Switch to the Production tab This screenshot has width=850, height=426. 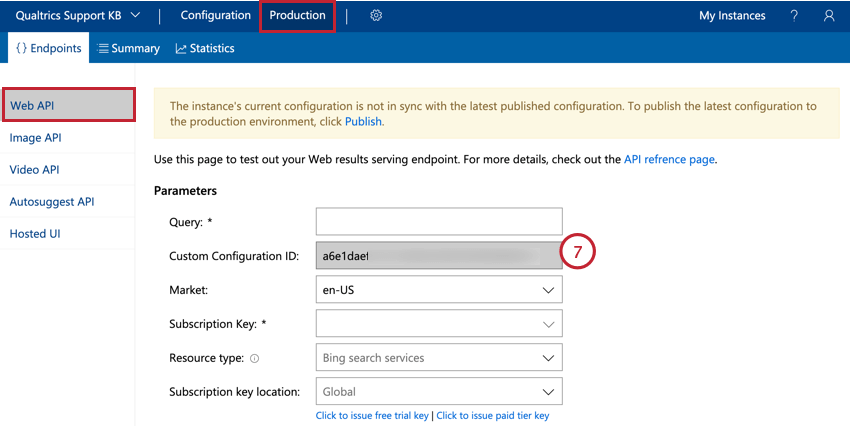click(x=297, y=15)
